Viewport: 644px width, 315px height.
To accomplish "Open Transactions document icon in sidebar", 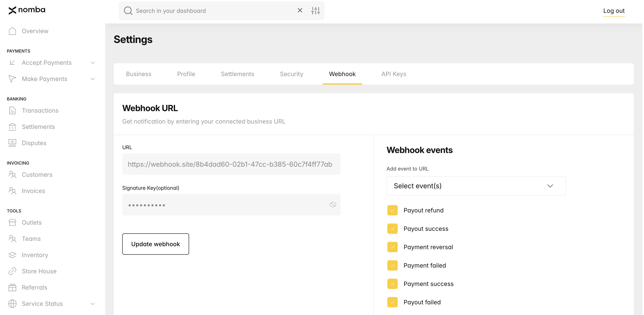I will 12,111.
